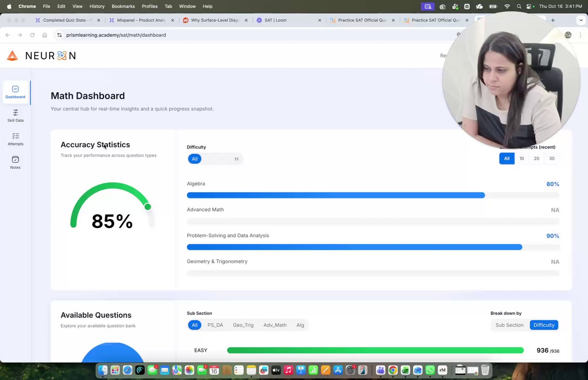Viewport: 588px width, 380px height.
Task: Open Mail from the Dock
Action: tap(164, 370)
